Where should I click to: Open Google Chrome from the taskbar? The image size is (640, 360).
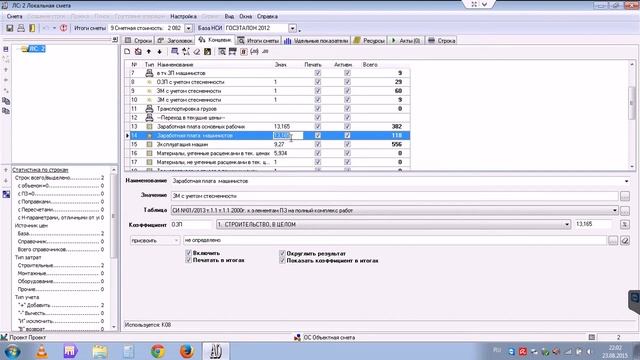[158, 351]
